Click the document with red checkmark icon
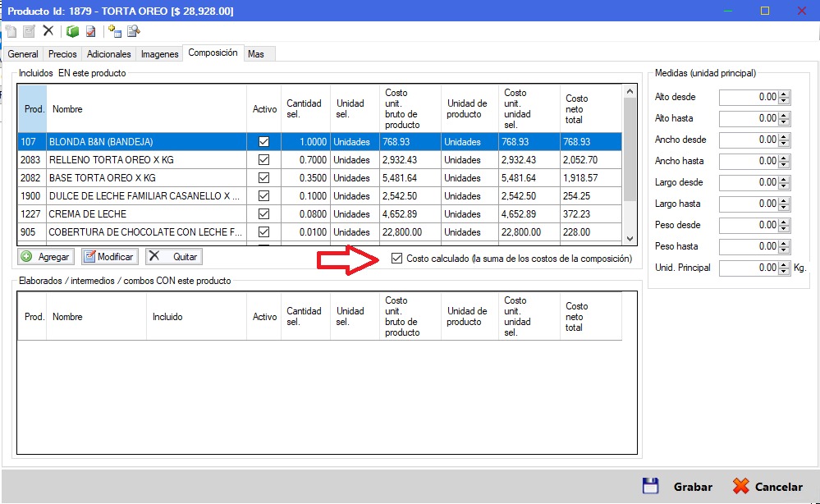Viewport: 820px width, 504px height. coord(90,31)
